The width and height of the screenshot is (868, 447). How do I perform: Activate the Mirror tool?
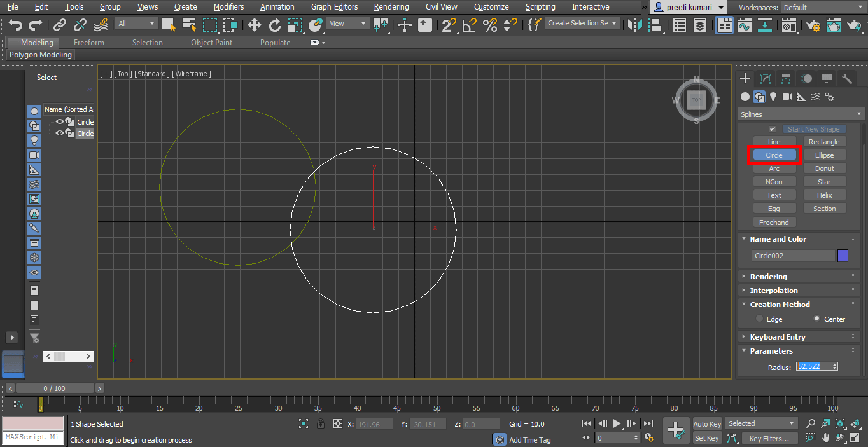pyautogui.click(x=634, y=25)
